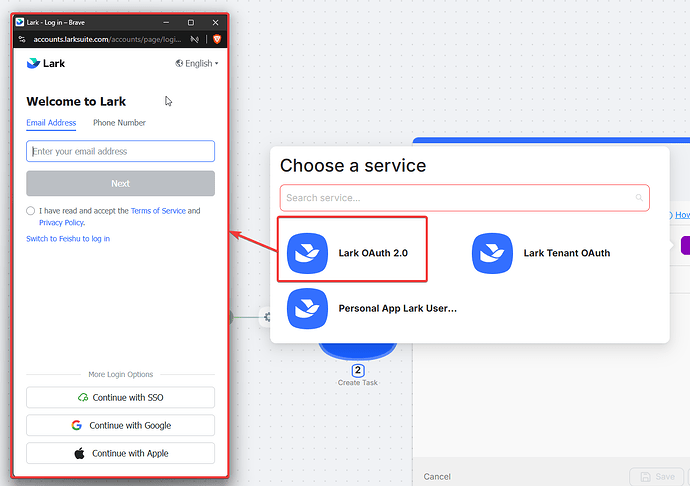The width and height of the screenshot is (690, 486).
Task: Select the Lark OAuth 2.0 service icon
Action: click(x=307, y=253)
